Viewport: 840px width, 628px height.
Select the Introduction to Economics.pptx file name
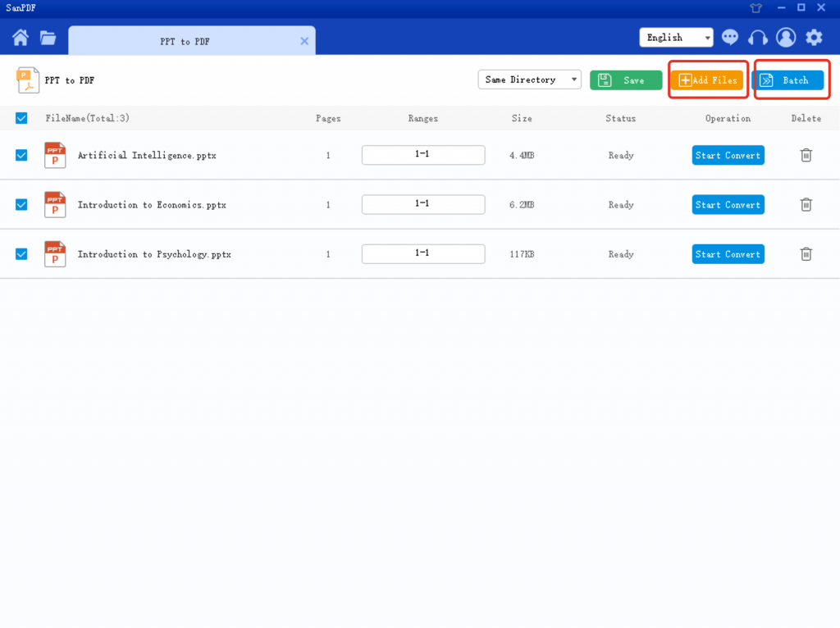click(x=152, y=204)
